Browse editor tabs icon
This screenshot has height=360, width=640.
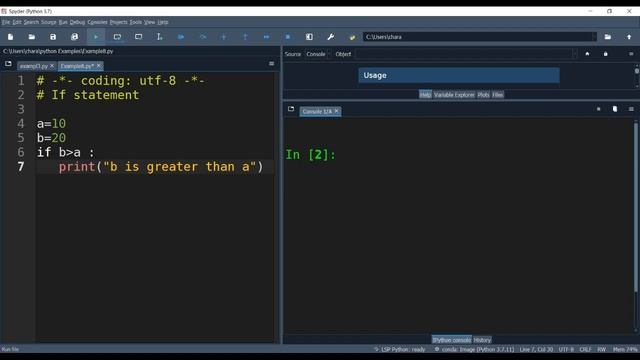[x=8, y=64]
